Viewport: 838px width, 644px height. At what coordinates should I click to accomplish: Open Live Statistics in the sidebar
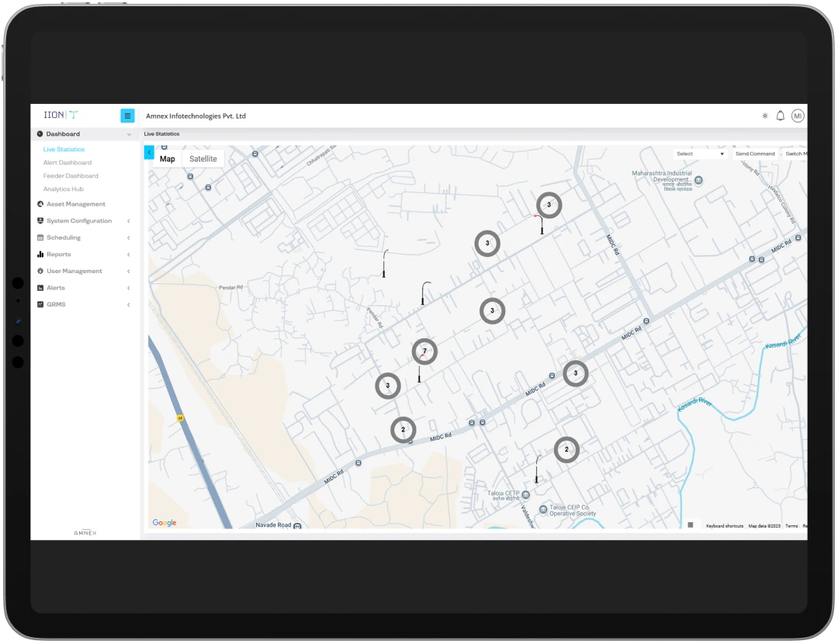64,150
